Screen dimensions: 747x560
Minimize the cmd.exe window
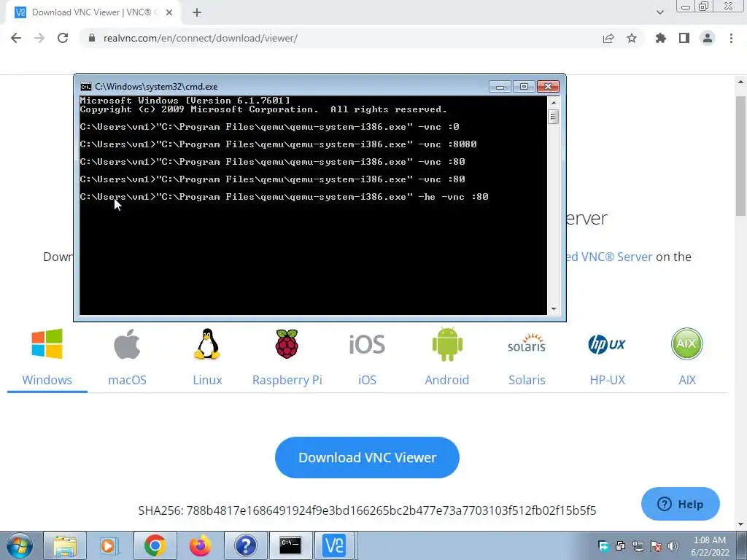point(500,87)
